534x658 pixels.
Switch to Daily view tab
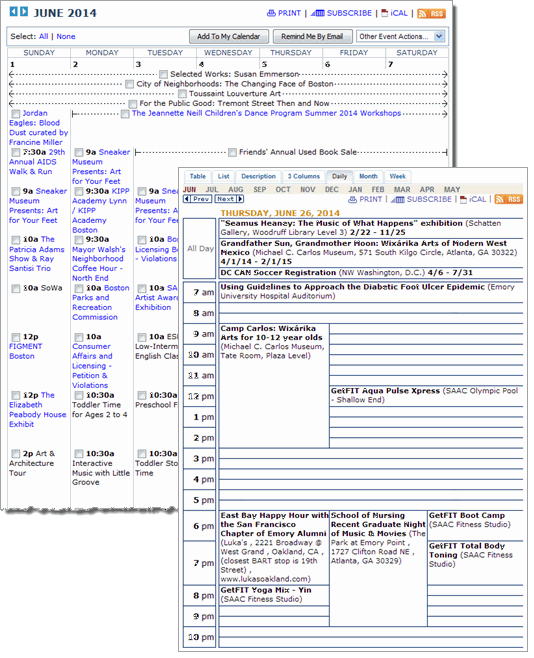point(340,176)
